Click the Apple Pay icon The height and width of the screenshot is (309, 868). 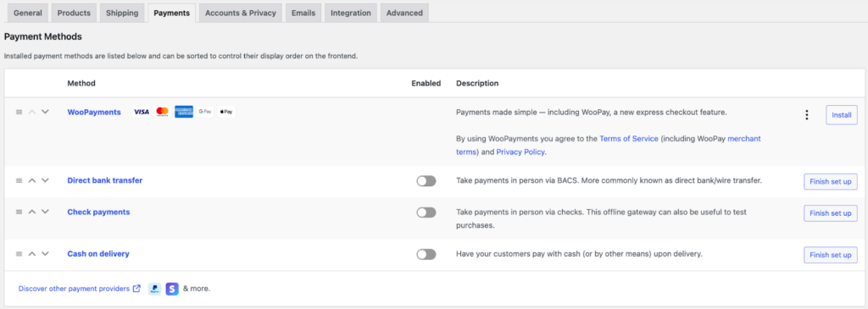pyautogui.click(x=225, y=112)
